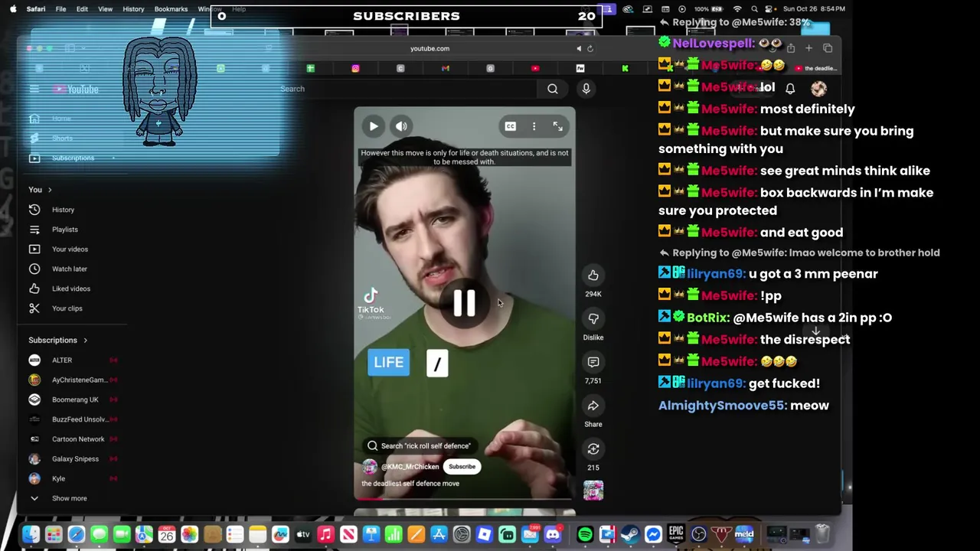
Task: Toggle closed captions on the Short
Action: [510, 126]
